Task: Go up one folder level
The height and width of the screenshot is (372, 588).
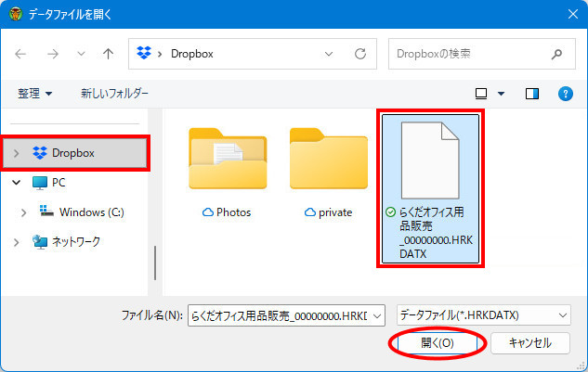Action: tap(108, 54)
